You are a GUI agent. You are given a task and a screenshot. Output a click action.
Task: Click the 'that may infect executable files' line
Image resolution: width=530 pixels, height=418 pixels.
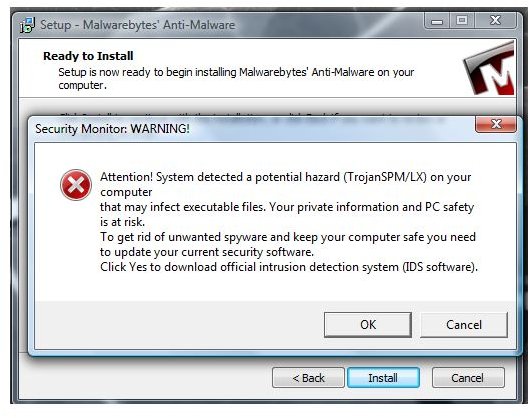(287, 207)
